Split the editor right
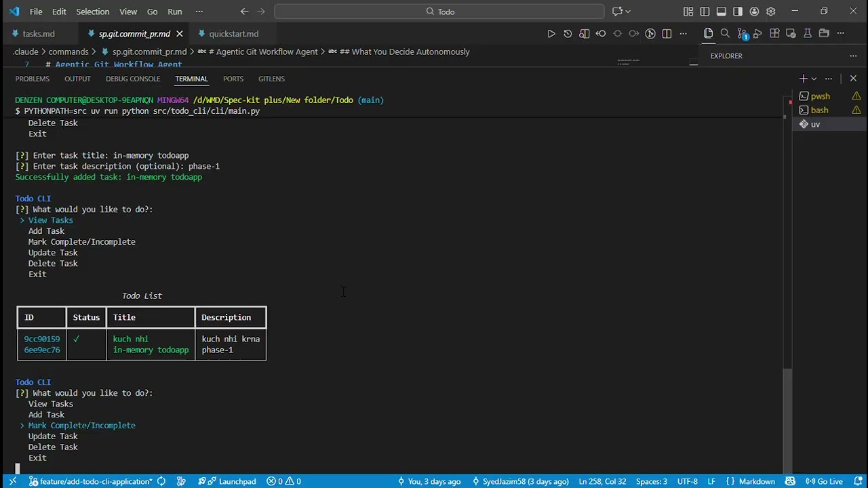The width and height of the screenshot is (868, 488). (x=667, y=34)
